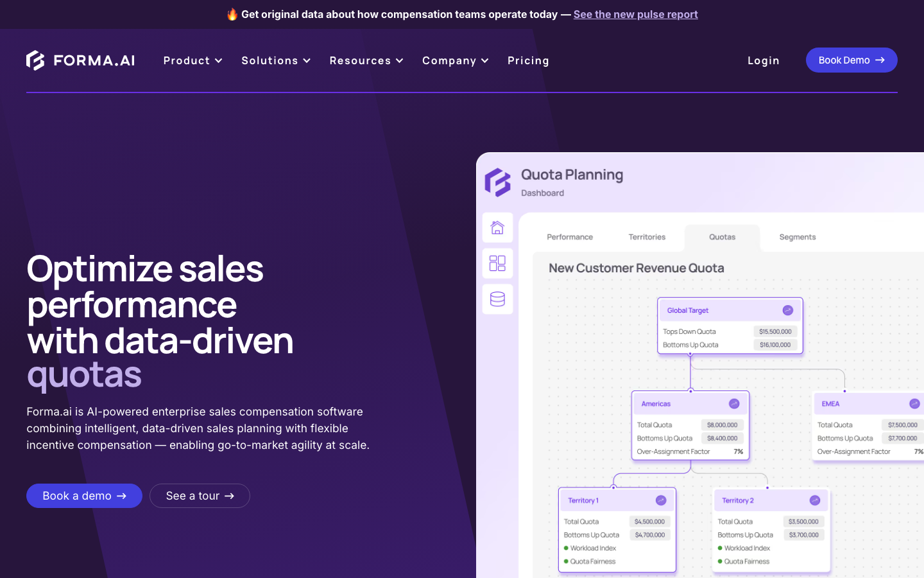Click the arrow icon in header Book Demo button

[x=880, y=60]
